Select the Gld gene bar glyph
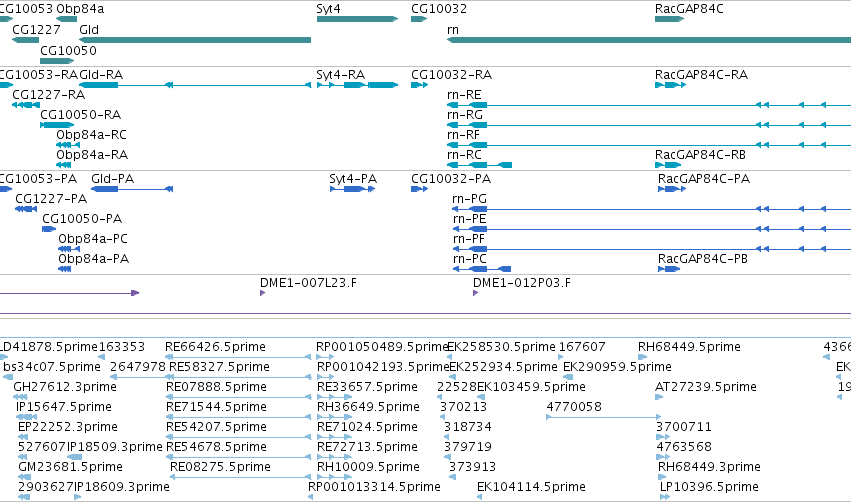Viewport: 851px width, 502px height. [x=195, y=40]
